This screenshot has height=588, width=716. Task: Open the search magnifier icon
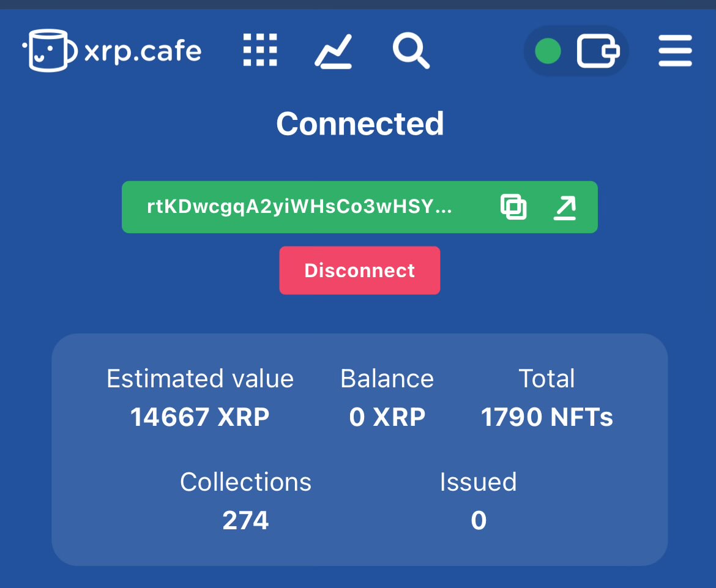coord(411,50)
